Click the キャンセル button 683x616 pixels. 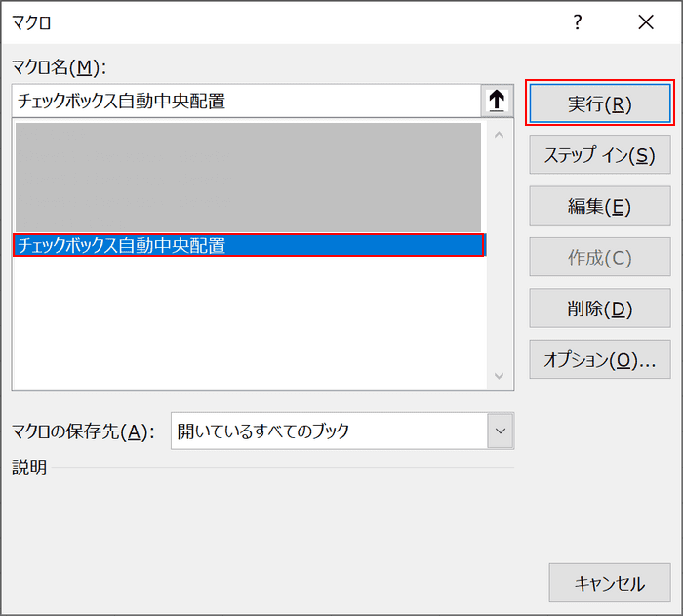pyautogui.click(x=610, y=583)
